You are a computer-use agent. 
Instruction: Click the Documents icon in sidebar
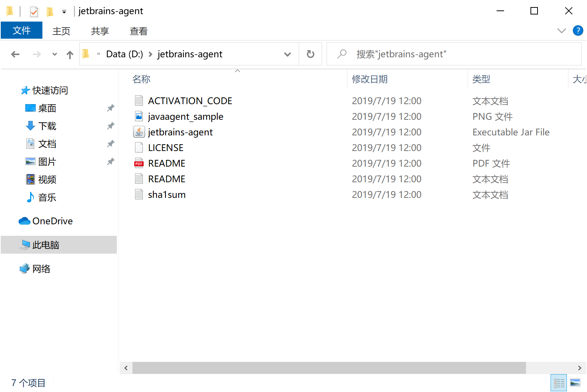(30, 144)
